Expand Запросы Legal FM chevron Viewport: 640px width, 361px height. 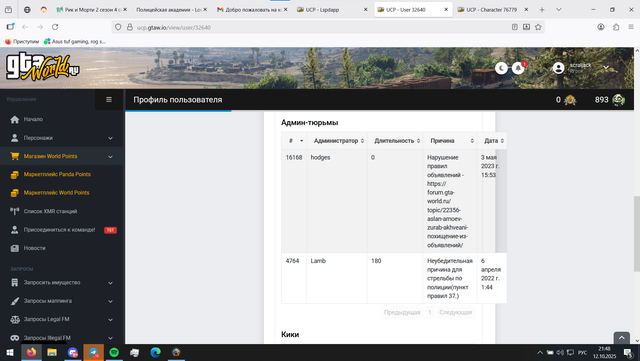click(x=110, y=319)
